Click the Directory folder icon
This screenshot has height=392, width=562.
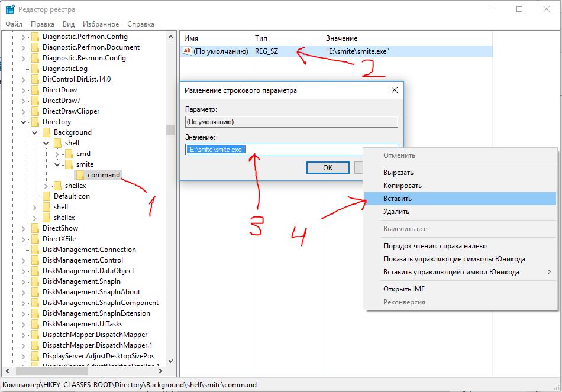click(x=35, y=122)
